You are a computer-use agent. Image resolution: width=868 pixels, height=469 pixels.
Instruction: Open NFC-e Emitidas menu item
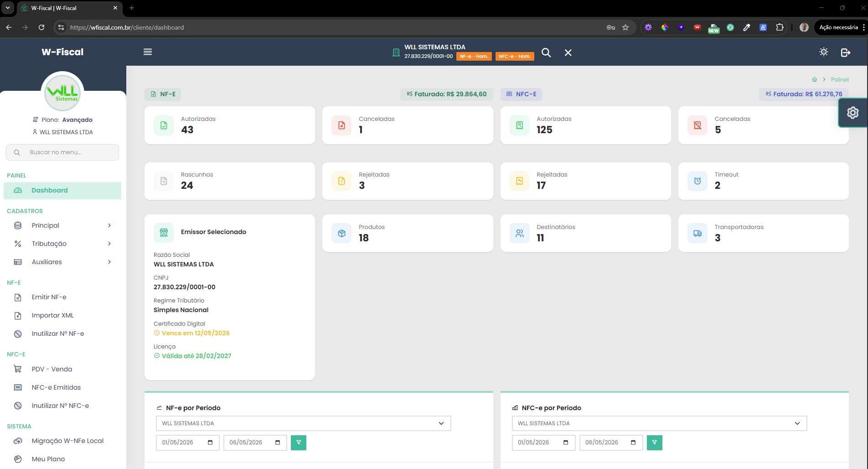(x=62, y=387)
